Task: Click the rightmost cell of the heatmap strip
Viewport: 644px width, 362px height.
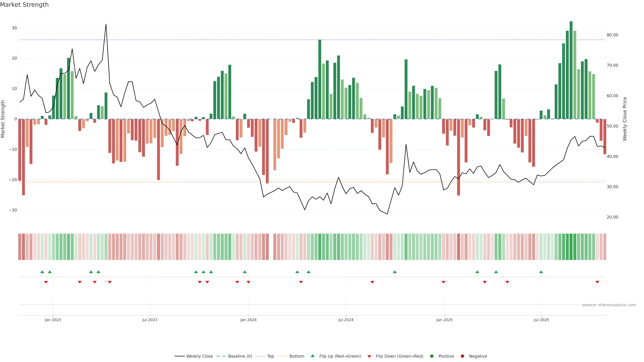Action: click(605, 247)
